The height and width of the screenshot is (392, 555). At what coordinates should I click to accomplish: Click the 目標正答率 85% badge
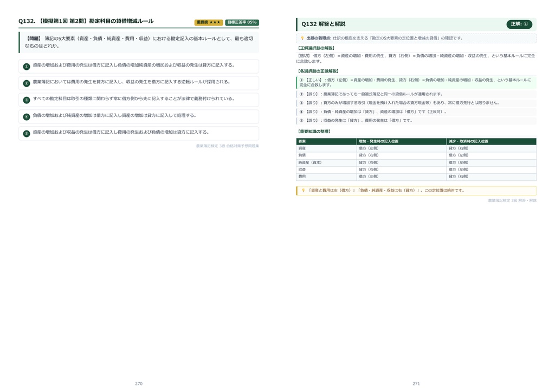(242, 22)
